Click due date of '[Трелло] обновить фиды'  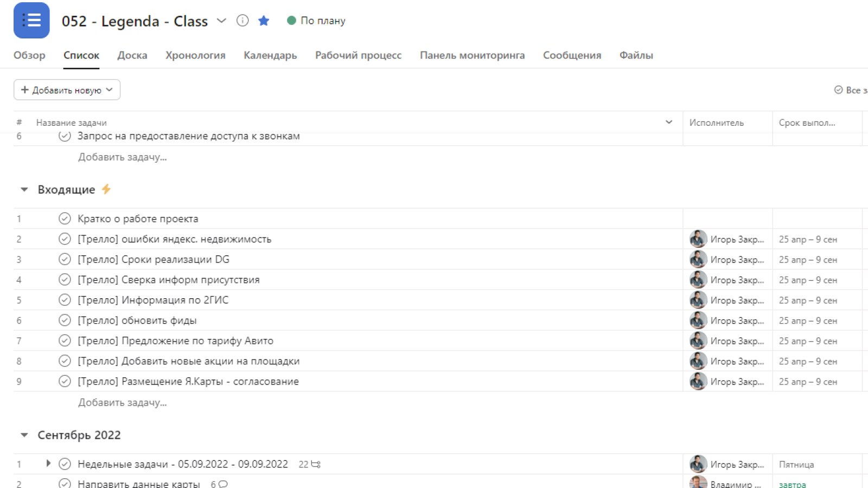808,321
